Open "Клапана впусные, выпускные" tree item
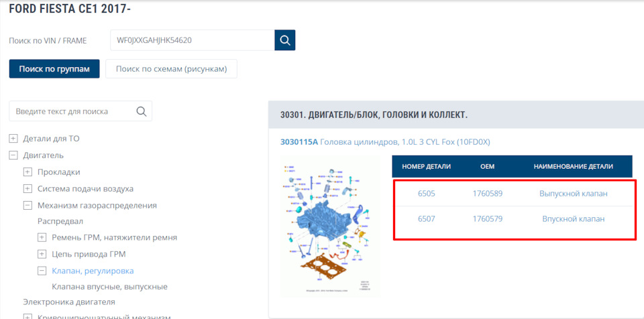 point(109,287)
